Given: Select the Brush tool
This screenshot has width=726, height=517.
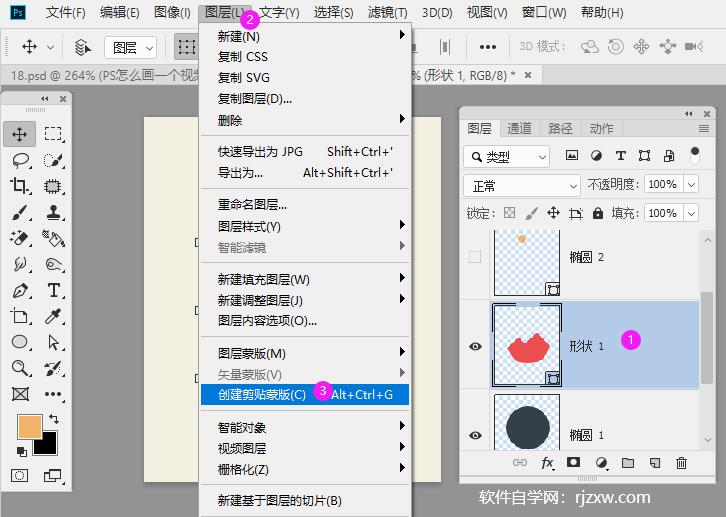Looking at the screenshot, I should pos(20,212).
